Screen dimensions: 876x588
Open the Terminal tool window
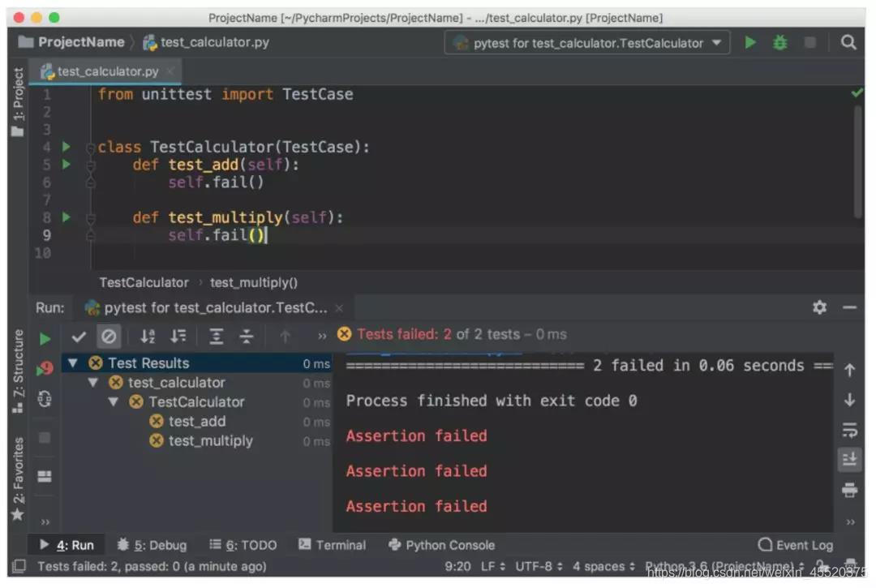[x=333, y=545]
